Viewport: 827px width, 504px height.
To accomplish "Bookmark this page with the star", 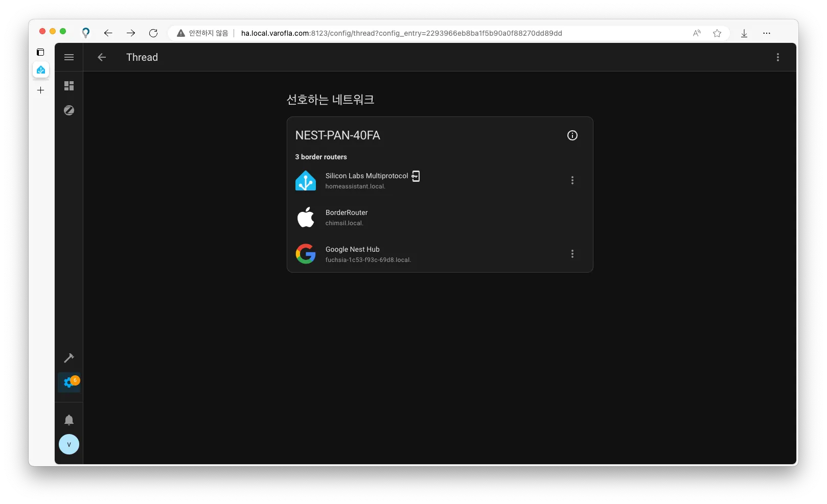I will [x=717, y=33].
